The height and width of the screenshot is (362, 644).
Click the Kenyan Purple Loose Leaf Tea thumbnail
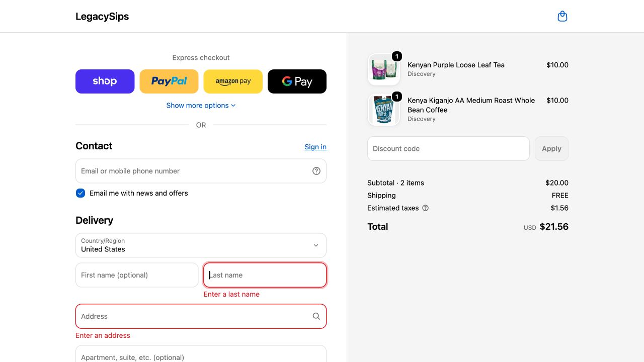pyautogui.click(x=384, y=69)
